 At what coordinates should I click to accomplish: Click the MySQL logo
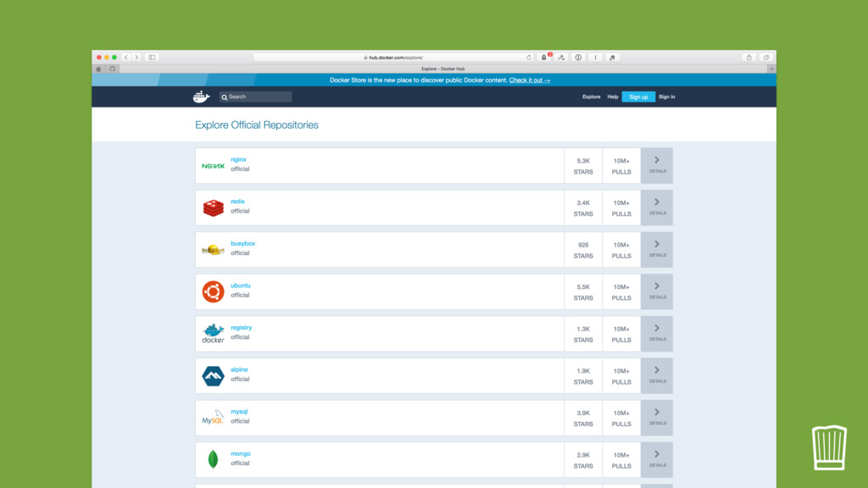213,418
